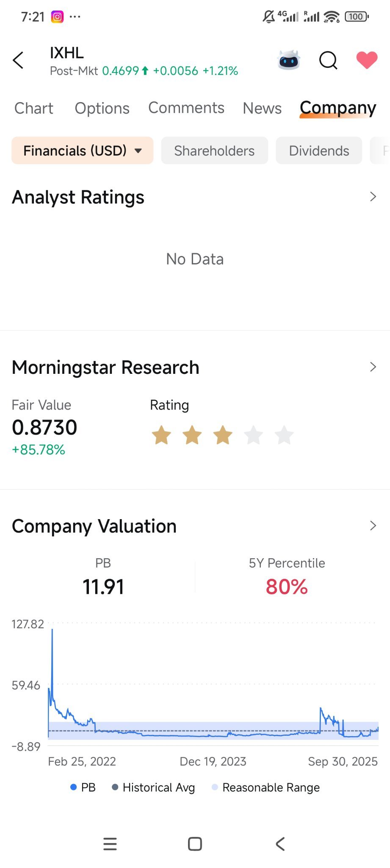
Task: Open the Financials (USD) dropdown
Action: click(x=82, y=150)
